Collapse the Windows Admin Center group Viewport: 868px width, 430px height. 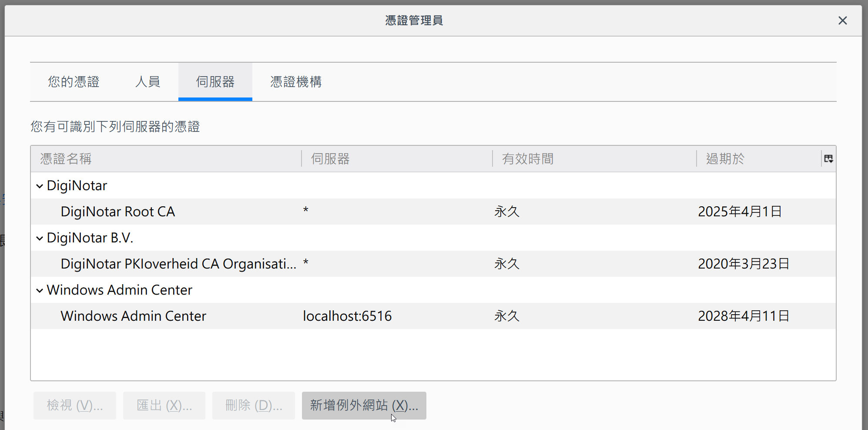pyautogui.click(x=40, y=290)
